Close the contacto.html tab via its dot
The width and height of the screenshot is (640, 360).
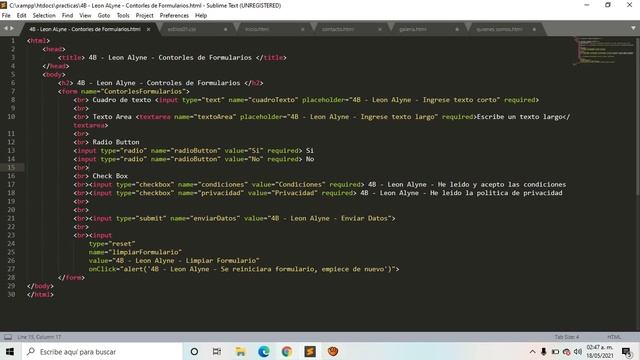[x=380, y=29]
